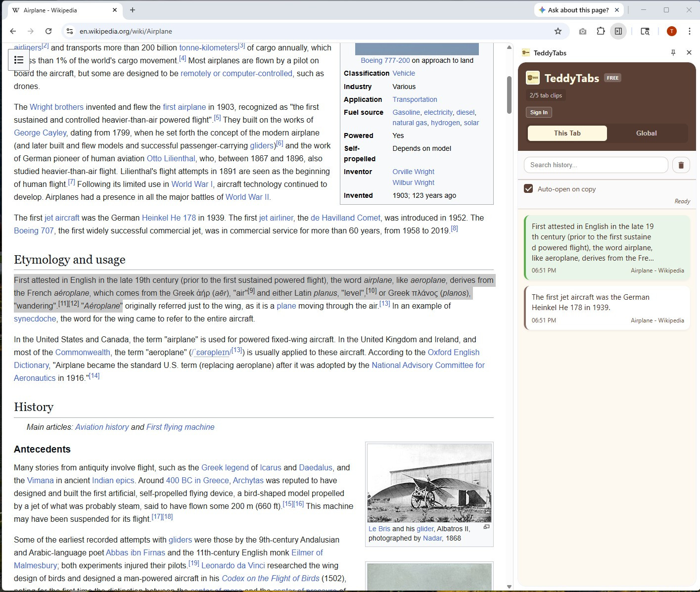Click the Sign In button

pos(538,112)
